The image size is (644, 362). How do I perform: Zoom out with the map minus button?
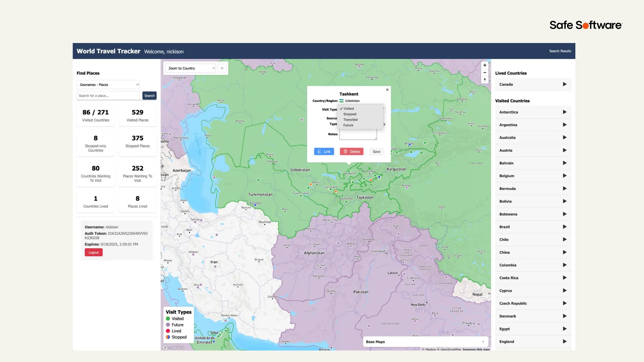(485, 73)
